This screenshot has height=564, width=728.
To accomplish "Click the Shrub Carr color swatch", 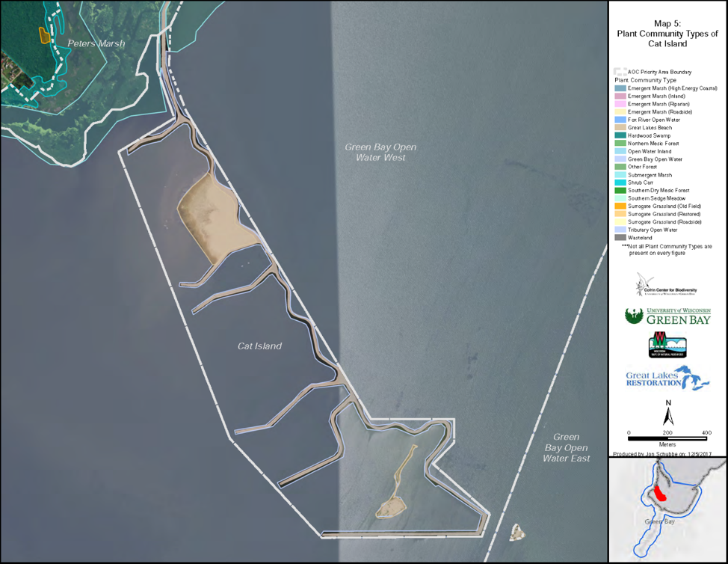I will click(x=620, y=183).
